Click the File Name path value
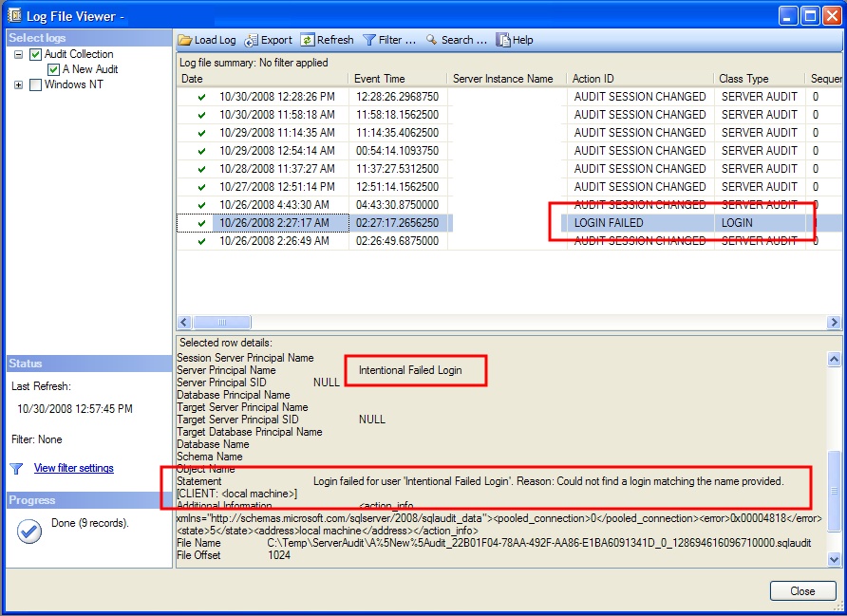 point(539,543)
